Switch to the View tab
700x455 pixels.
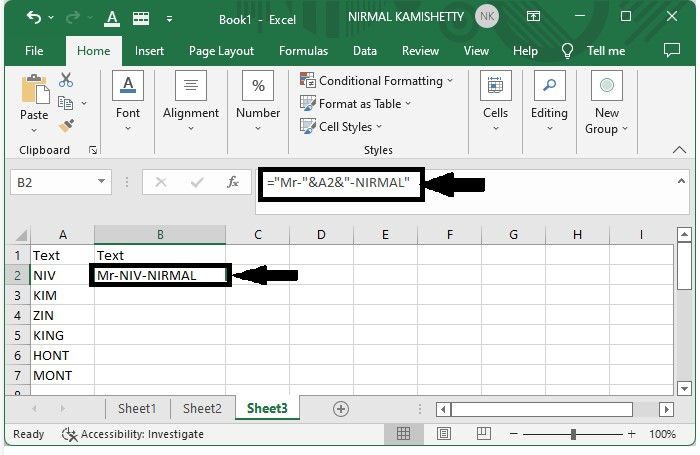point(476,51)
